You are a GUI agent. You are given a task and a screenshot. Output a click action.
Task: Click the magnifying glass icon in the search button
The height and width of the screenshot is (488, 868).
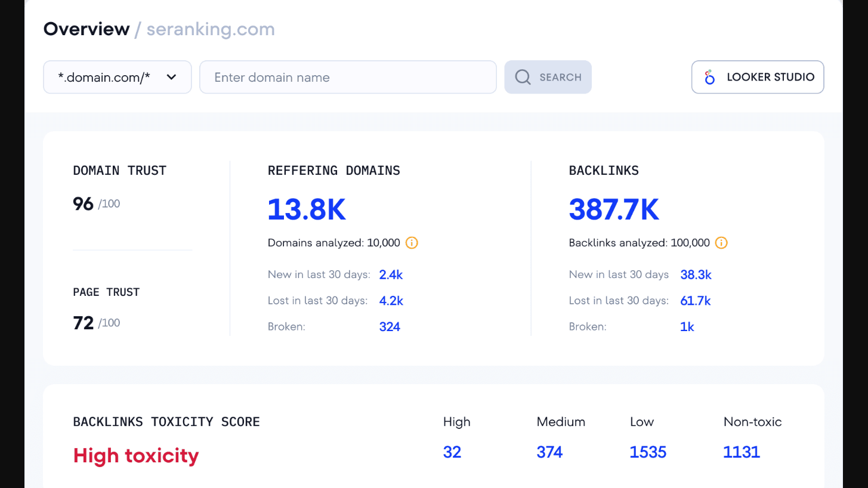coord(523,77)
